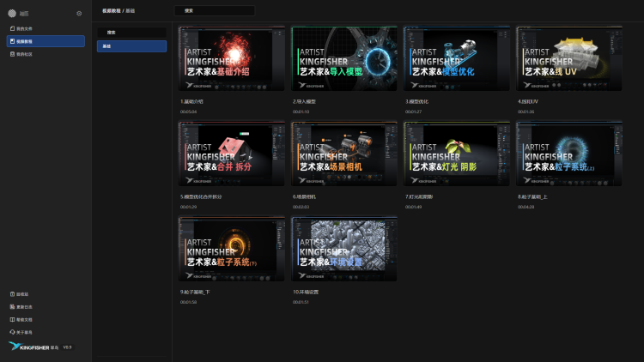644x362 pixels.
Task: Open the settings gear in the sidebar header
Action: 79,14
